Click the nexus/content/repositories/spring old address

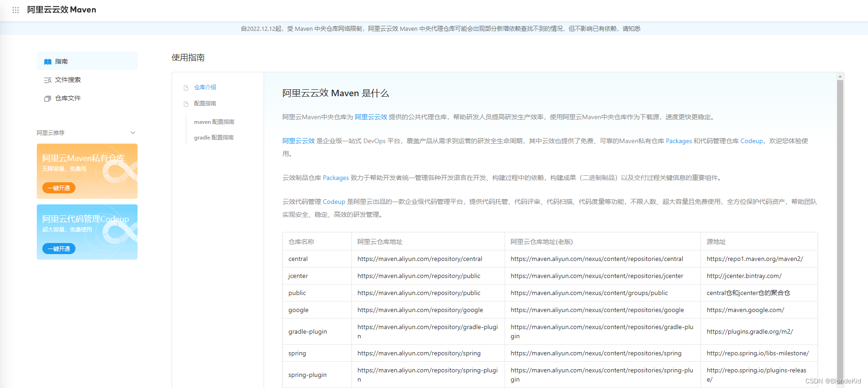(596, 353)
